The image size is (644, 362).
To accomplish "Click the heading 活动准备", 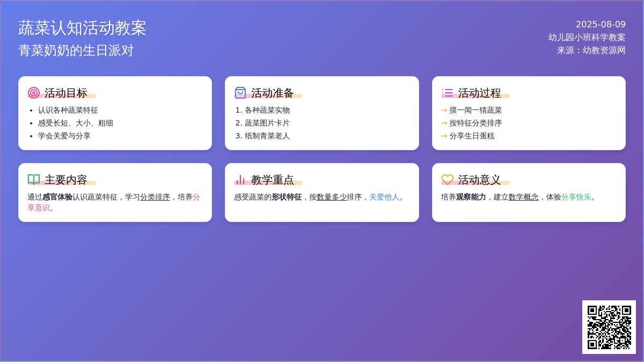I will [x=273, y=93].
